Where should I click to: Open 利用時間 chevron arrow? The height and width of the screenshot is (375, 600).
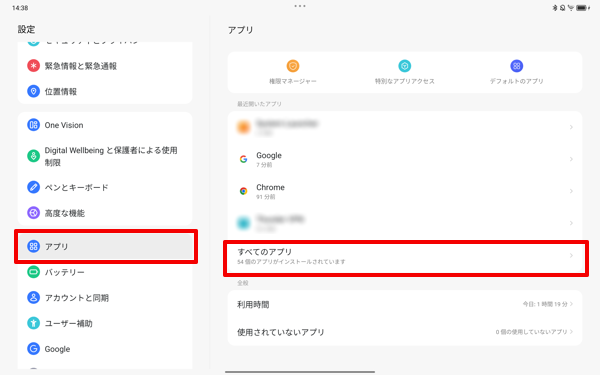coord(571,304)
